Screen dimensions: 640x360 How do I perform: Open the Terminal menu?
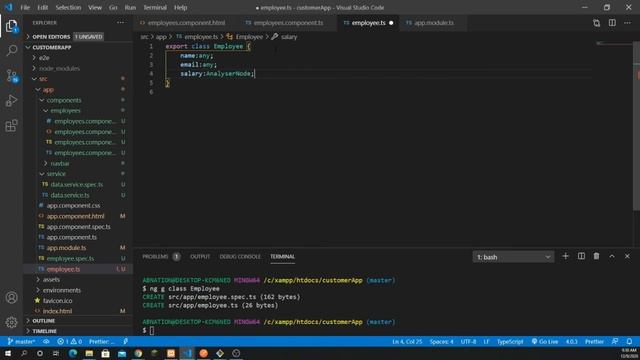click(155, 7)
